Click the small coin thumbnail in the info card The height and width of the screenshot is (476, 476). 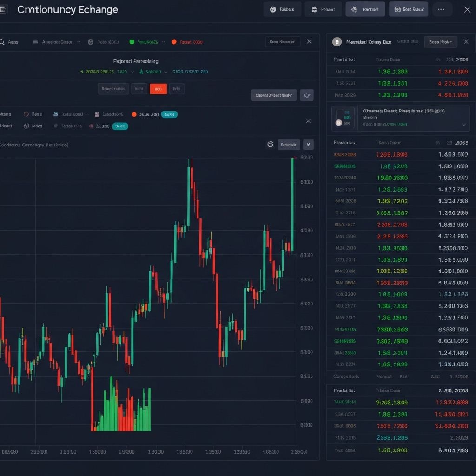pyautogui.click(x=345, y=118)
